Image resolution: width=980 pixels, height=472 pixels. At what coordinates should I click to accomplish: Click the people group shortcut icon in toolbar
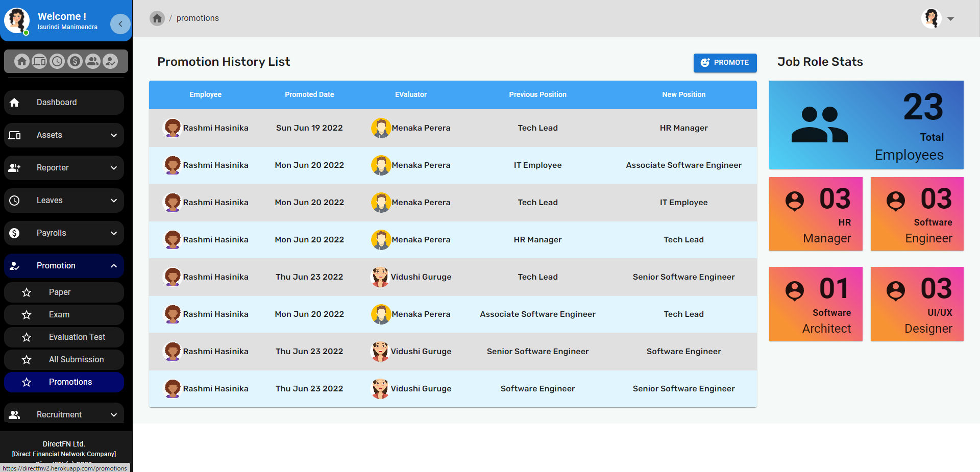click(93, 62)
